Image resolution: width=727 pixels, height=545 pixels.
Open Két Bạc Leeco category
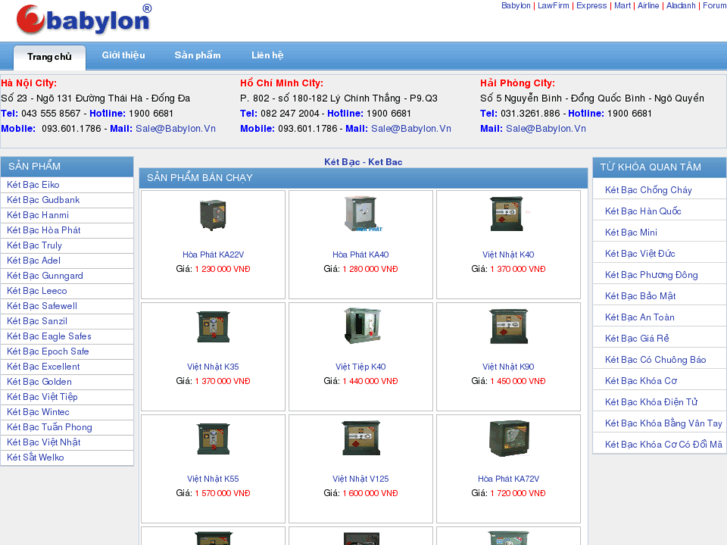(x=37, y=291)
